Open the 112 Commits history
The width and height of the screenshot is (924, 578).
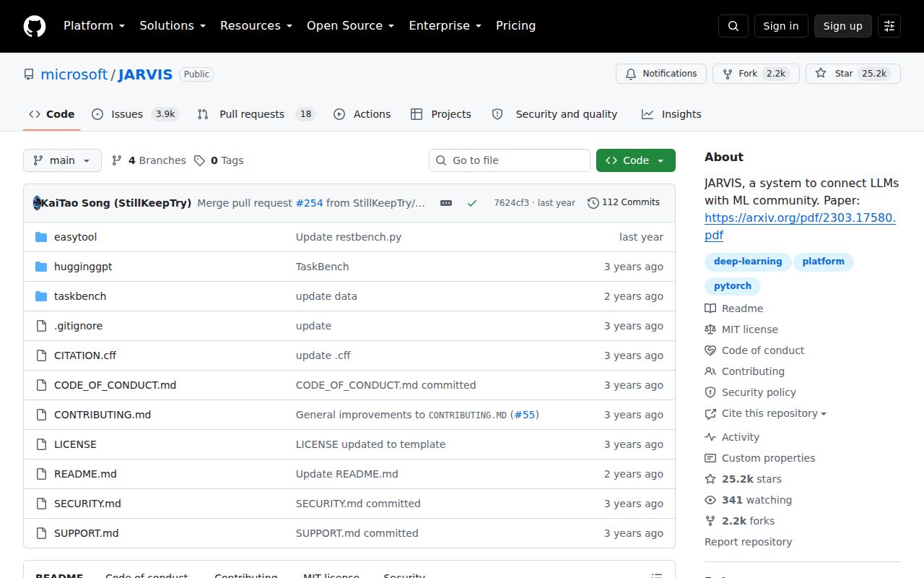pos(624,202)
